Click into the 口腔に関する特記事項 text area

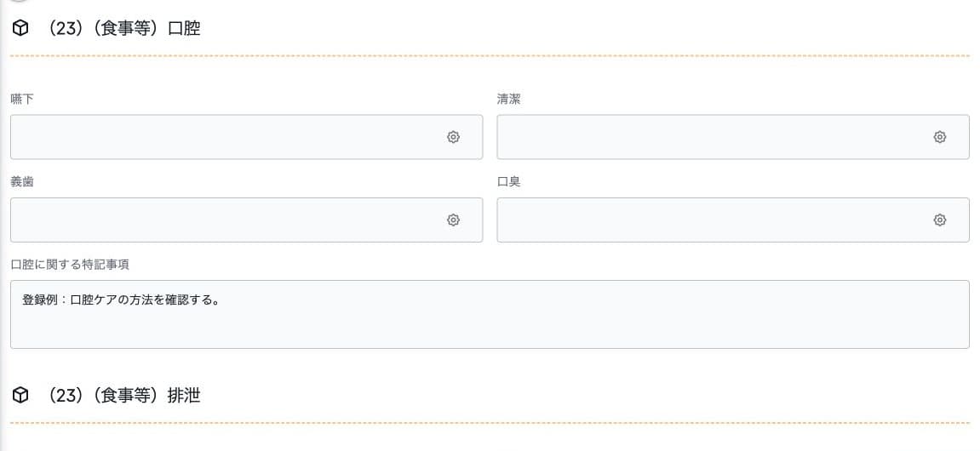pos(490,314)
